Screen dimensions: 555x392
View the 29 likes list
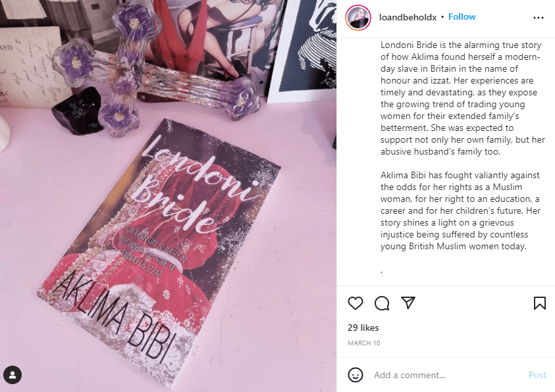tap(363, 328)
